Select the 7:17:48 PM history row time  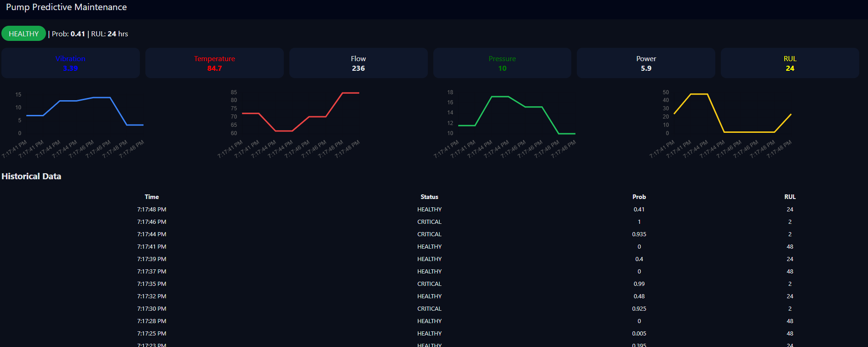coord(152,209)
